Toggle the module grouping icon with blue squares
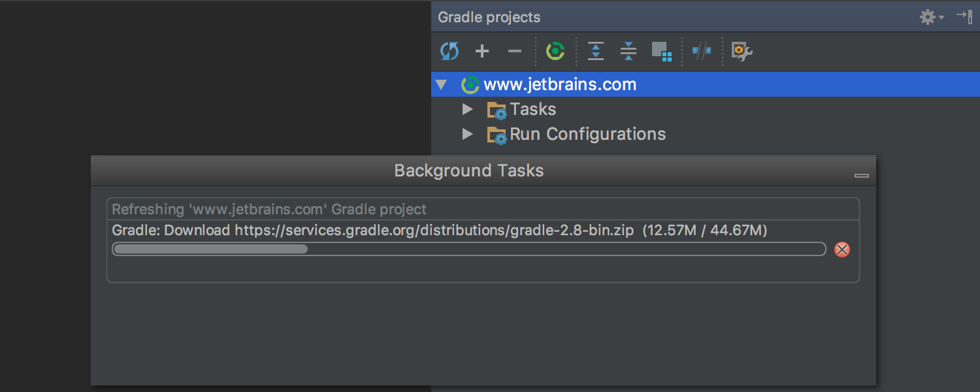The width and height of the screenshot is (980, 392). [x=661, y=51]
